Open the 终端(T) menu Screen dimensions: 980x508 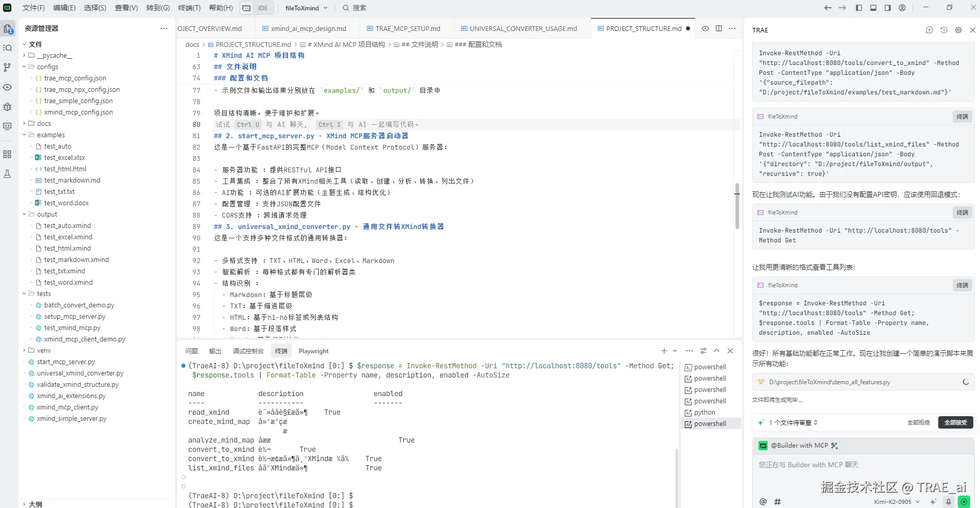click(189, 8)
